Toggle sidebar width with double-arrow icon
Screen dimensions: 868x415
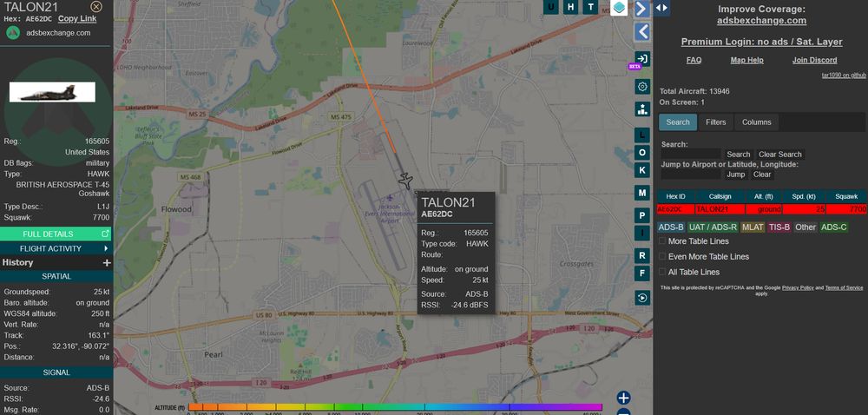(661, 8)
